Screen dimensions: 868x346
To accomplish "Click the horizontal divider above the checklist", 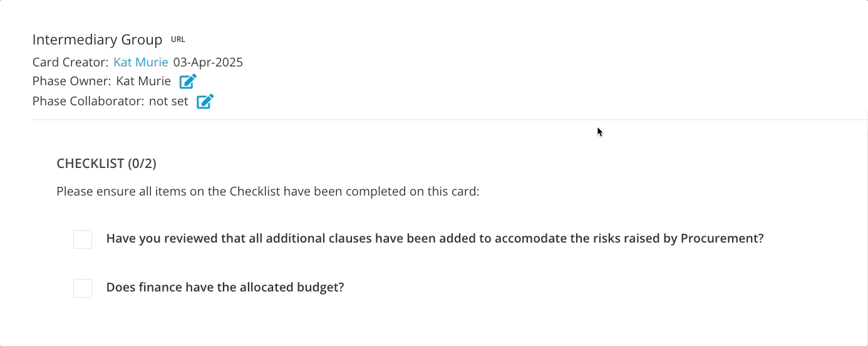I will [x=438, y=119].
